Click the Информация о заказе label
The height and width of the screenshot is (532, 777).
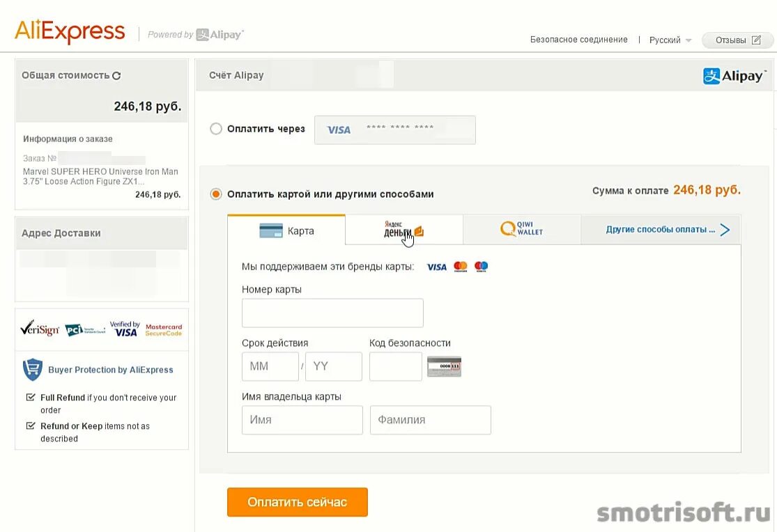click(68, 139)
